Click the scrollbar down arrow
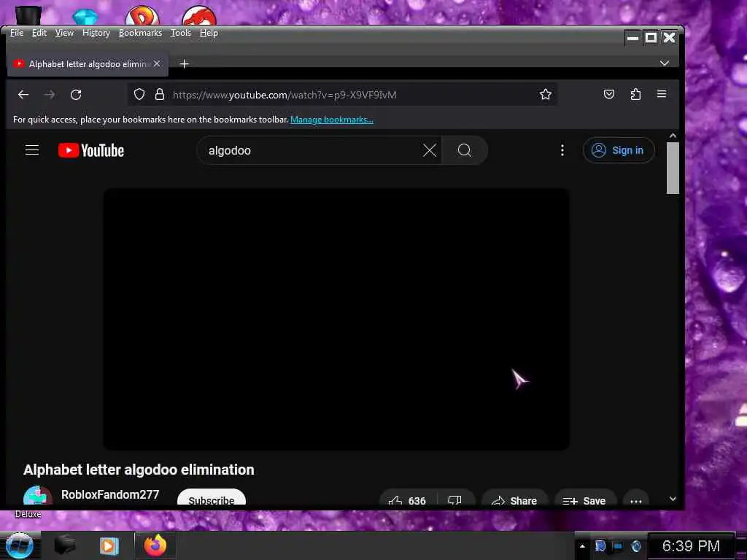Image resolution: width=747 pixels, height=560 pixels. [672, 499]
